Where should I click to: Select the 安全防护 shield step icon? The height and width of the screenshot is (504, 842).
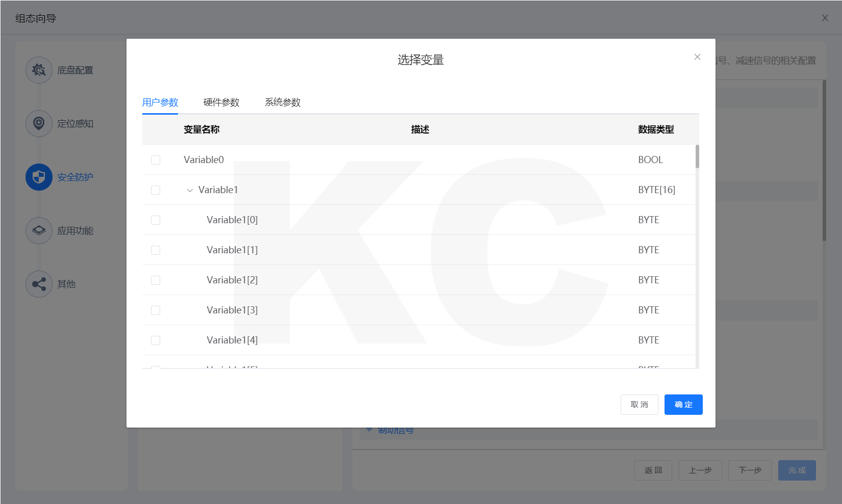tap(39, 177)
